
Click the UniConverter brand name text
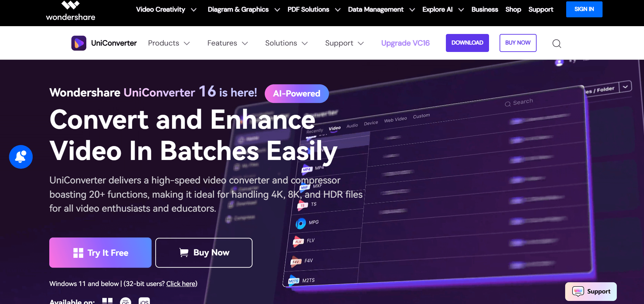point(114,43)
